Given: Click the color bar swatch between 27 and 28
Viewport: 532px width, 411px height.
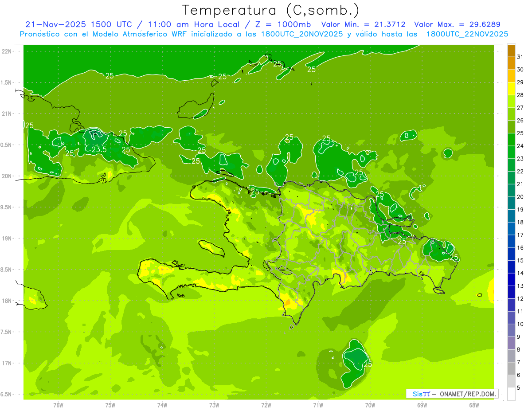Looking at the screenshot, I should 511,102.
